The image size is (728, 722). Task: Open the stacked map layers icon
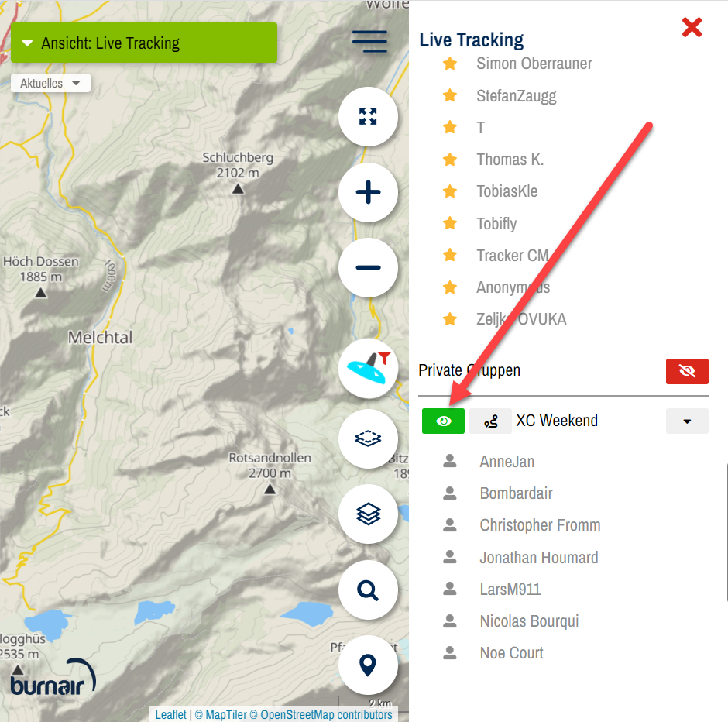coord(368,514)
